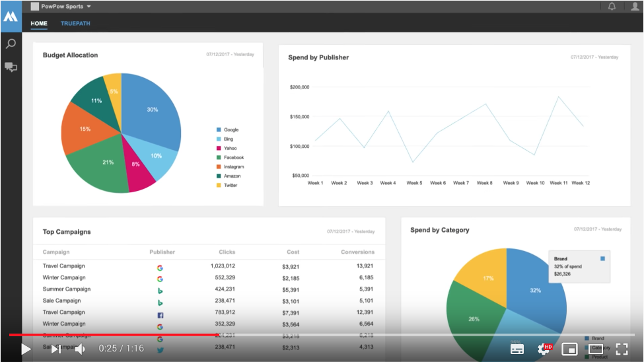Select the 17% yellow slice in category pie

tap(487, 278)
